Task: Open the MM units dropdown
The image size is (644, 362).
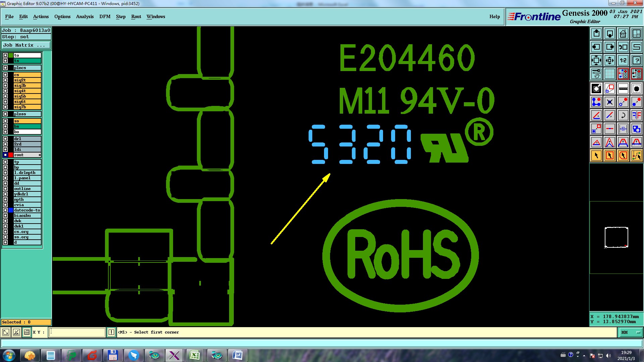Action: coord(631,332)
